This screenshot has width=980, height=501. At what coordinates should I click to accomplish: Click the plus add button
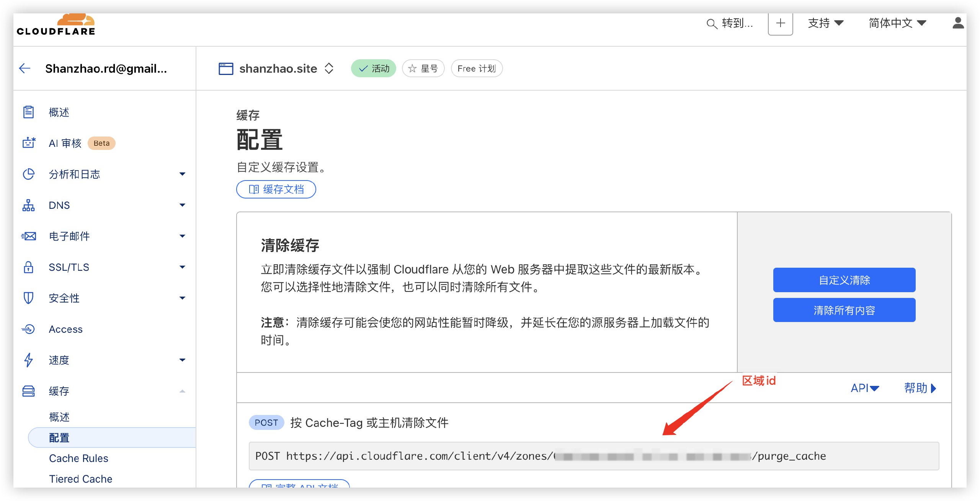[x=780, y=23]
